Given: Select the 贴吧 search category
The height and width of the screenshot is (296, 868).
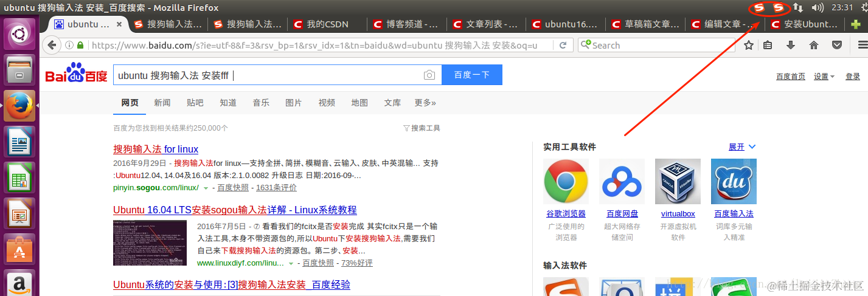Looking at the screenshot, I should tap(195, 103).
